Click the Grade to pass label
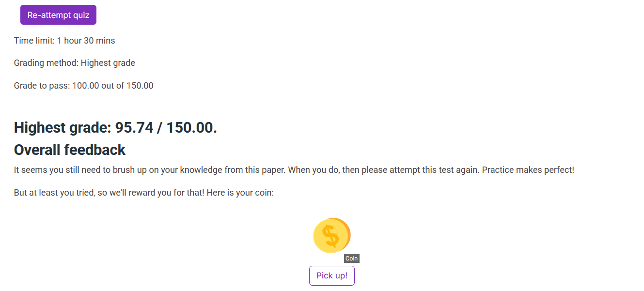 pos(42,86)
